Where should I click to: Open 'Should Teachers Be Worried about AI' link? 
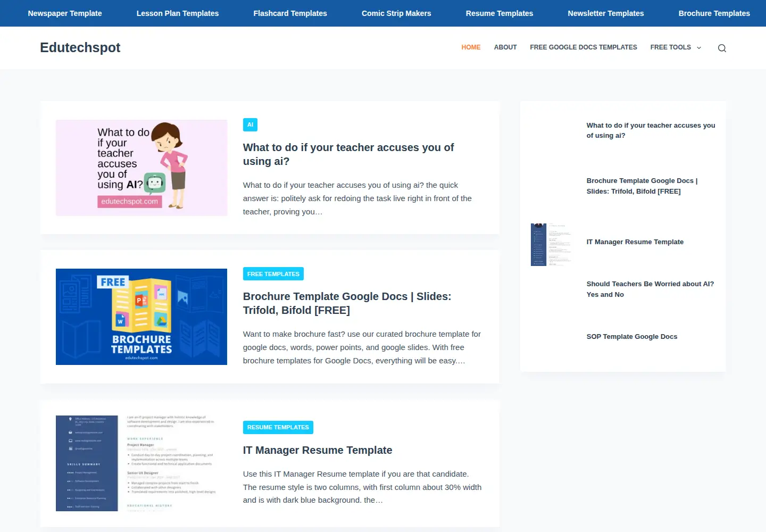[650, 289]
